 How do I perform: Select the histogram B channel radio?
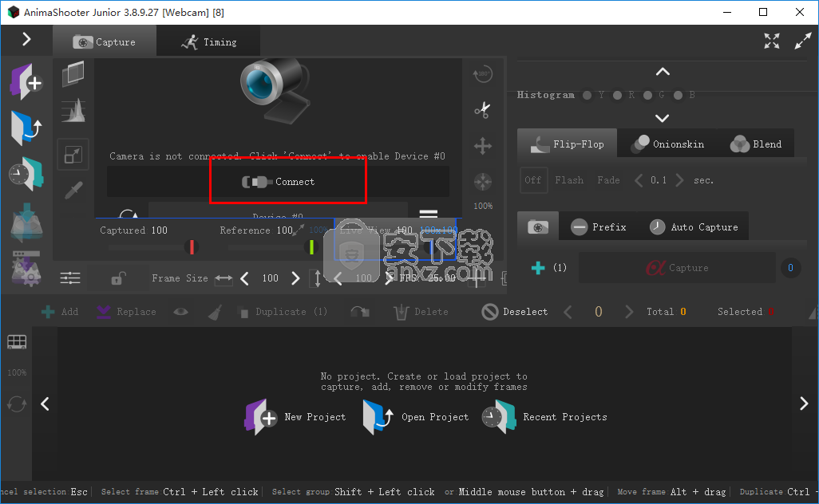point(678,95)
